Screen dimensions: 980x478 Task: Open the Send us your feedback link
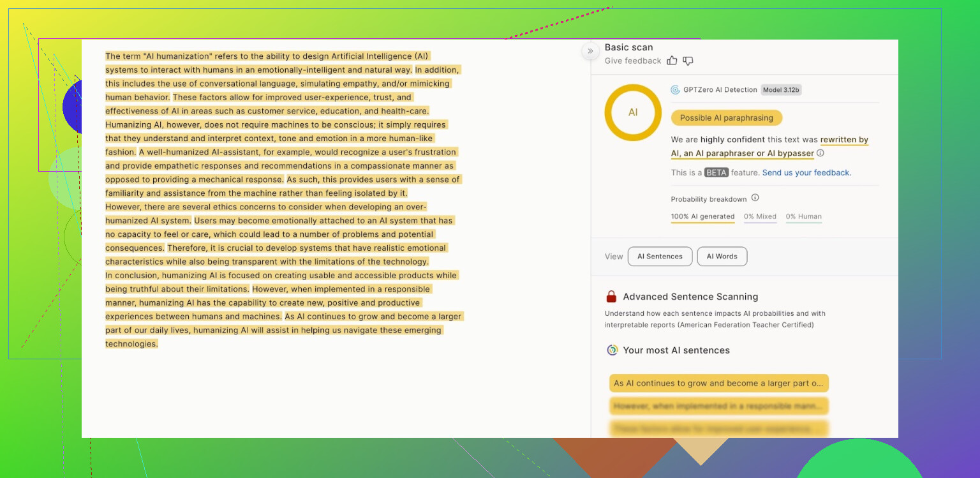click(806, 173)
